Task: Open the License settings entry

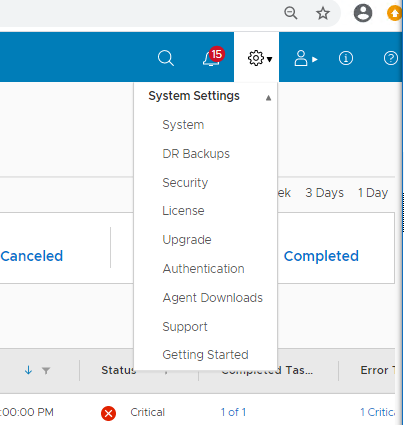Action: coord(183,211)
